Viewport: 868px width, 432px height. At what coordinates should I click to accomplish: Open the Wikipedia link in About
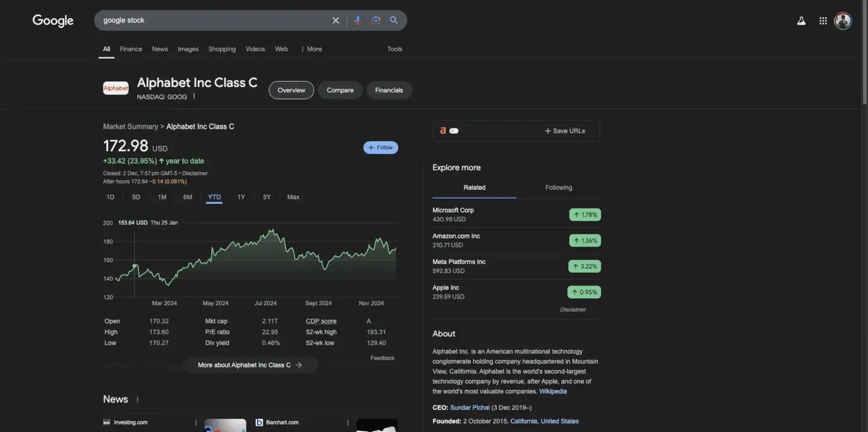(553, 391)
